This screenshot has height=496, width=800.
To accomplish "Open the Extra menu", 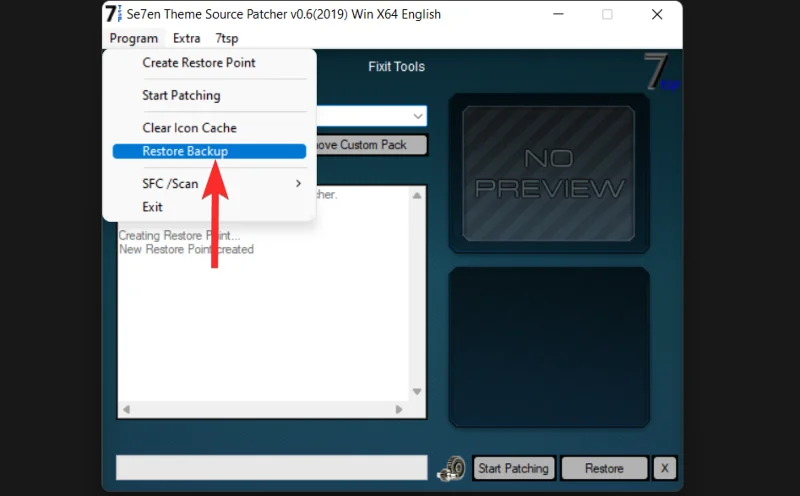I will click(186, 38).
